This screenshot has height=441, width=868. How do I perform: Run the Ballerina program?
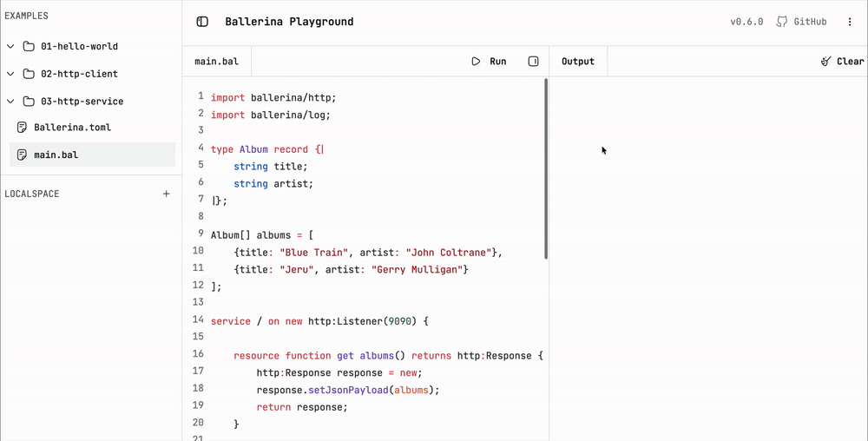(x=489, y=62)
